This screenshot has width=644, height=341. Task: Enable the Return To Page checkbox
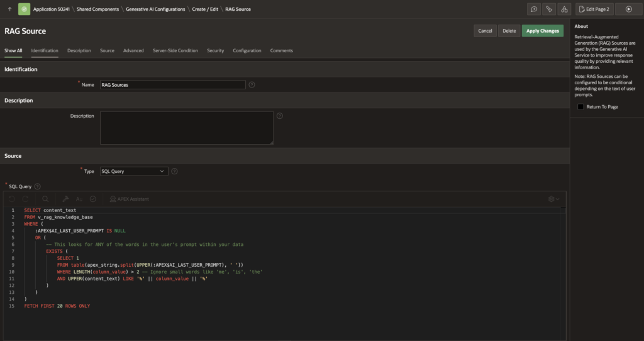click(580, 107)
